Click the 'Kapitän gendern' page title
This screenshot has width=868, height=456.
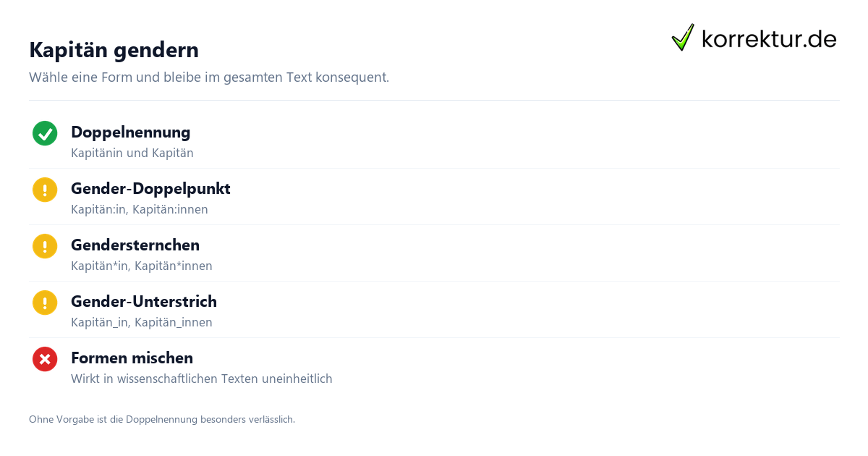tap(114, 50)
